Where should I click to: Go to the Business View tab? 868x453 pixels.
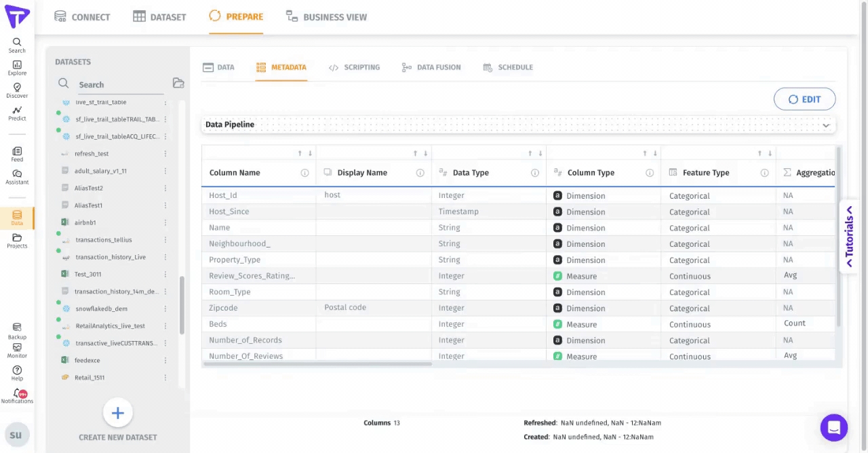coord(326,17)
